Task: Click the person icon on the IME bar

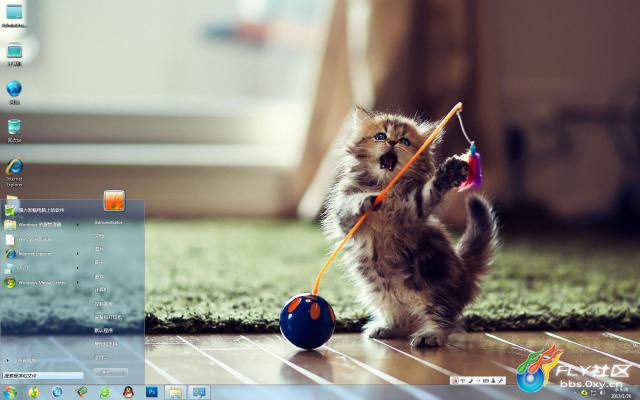Action: (x=493, y=381)
